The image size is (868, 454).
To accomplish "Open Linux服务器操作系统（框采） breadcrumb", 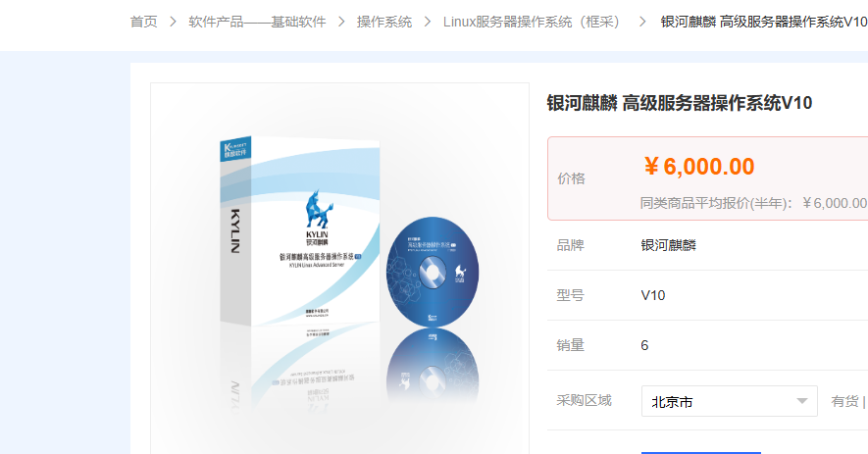I will pyautogui.click(x=532, y=22).
